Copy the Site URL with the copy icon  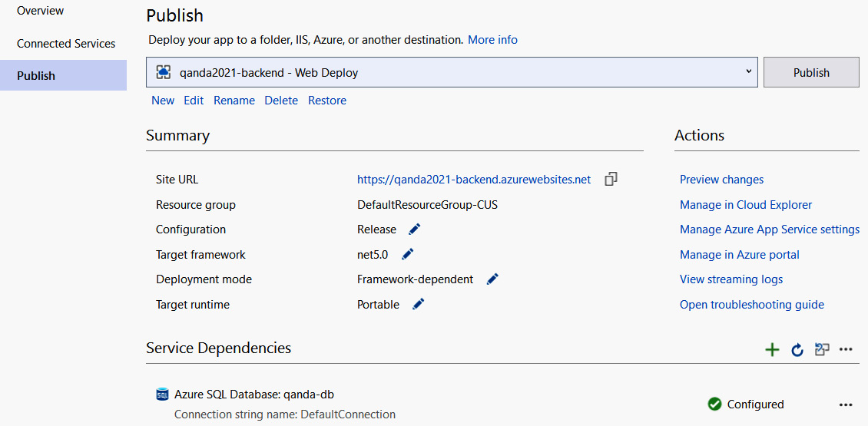[611, 180]
